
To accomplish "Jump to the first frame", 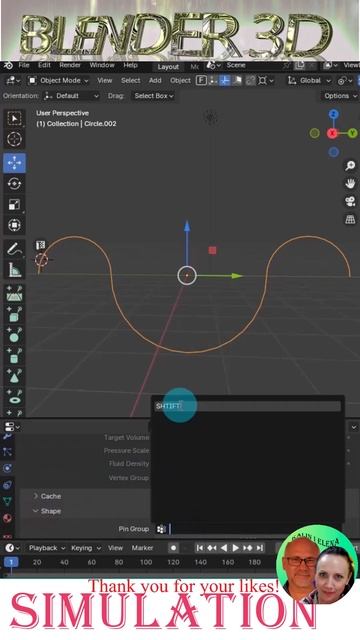I will coord(199,548).
